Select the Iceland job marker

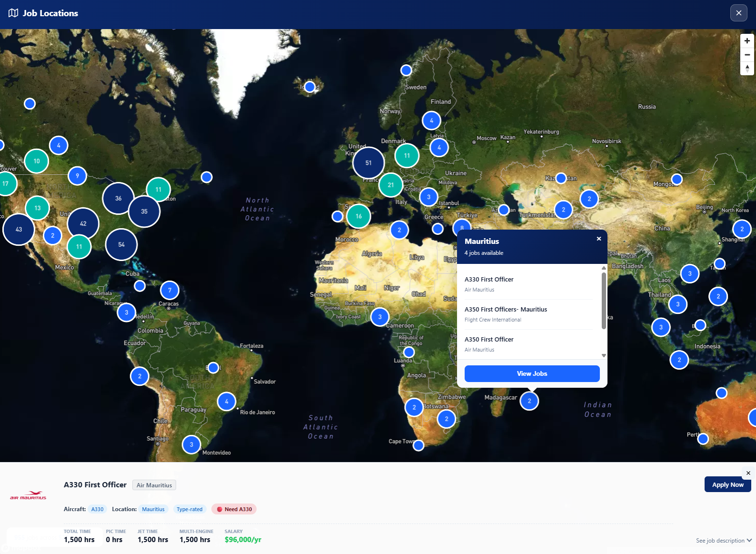(x=310, y=87)
